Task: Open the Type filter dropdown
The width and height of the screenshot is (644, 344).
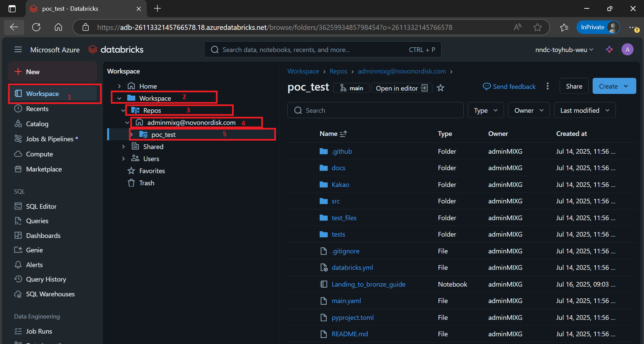Action: click(x=486, y=110)
